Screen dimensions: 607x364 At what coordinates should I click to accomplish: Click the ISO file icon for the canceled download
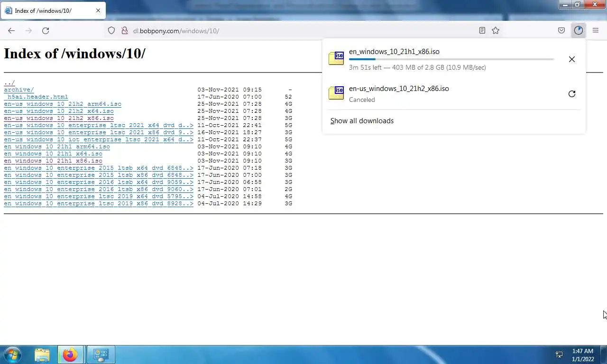point(336,93)
